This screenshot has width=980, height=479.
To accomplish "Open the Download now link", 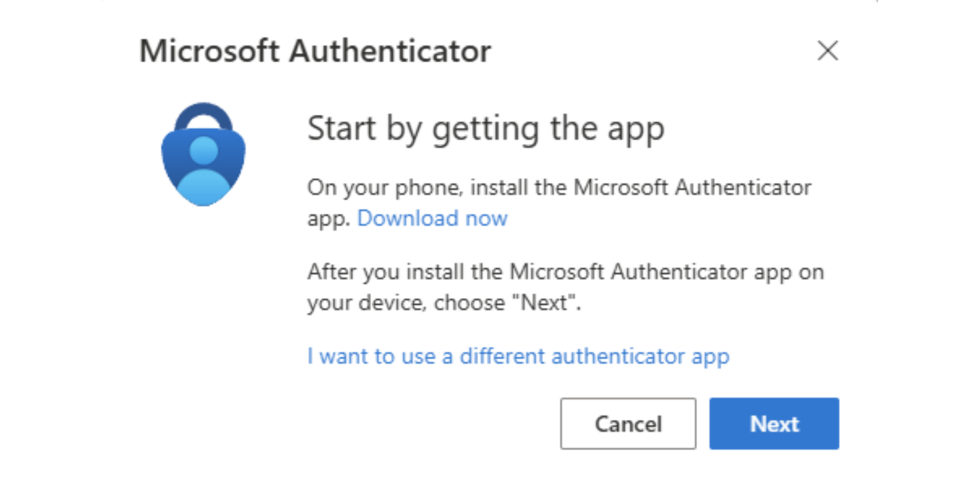I will click(432, 218).
